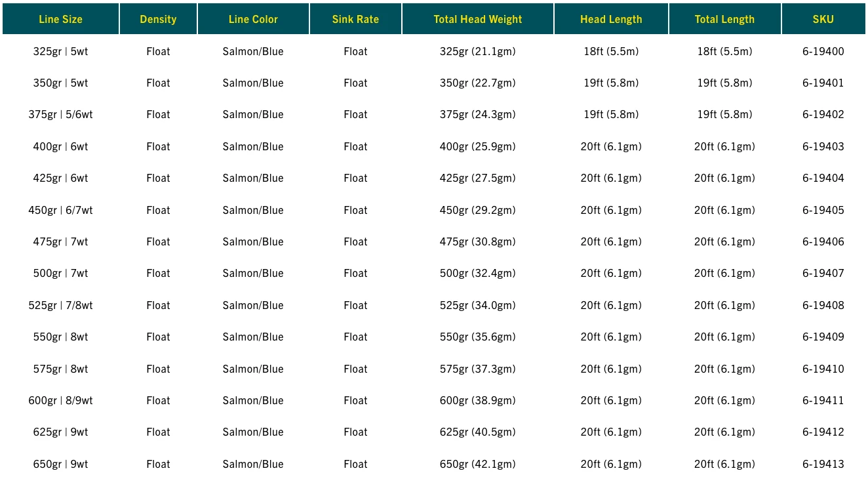This screenshot has height=477, width=868.
Task: Click SKU 6-19410 cell
Action: coord(823,369)
